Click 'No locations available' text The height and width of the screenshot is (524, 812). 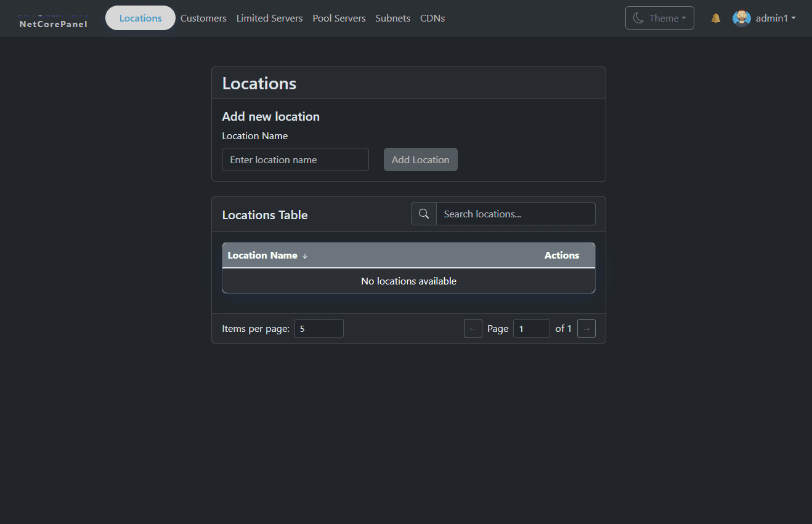tap(408, 281)
